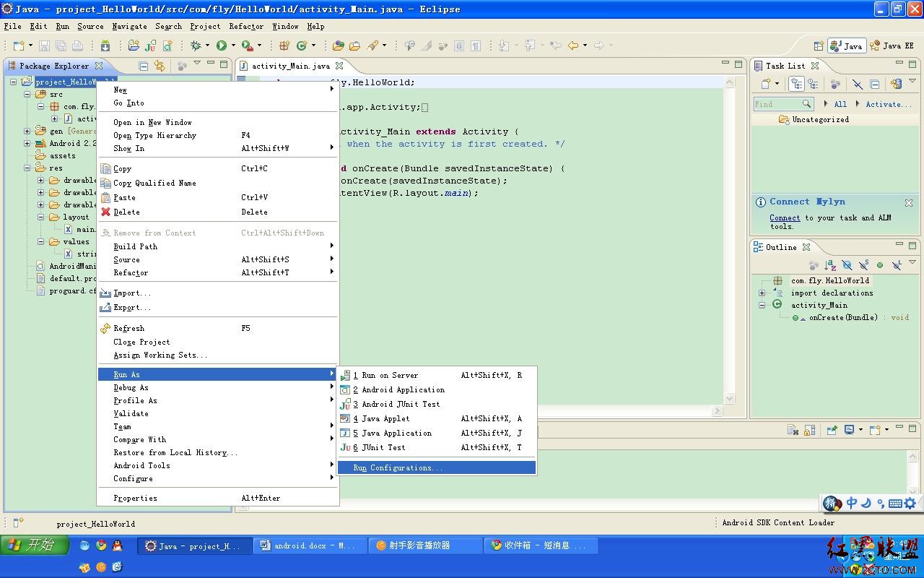This screenshot has height=578, width=924.
Task: Click the New Java Package toolbar icon
Action: tap(284, 46)
